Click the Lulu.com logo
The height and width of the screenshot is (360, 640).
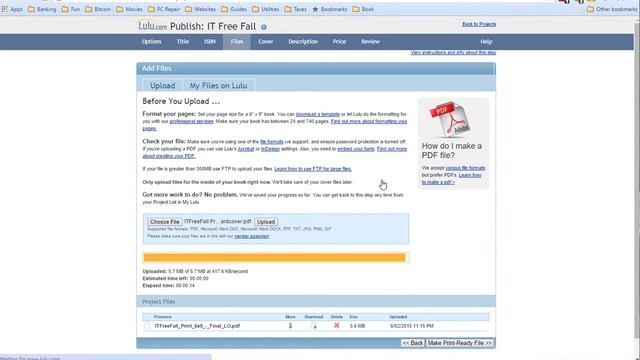pos(152,26)
